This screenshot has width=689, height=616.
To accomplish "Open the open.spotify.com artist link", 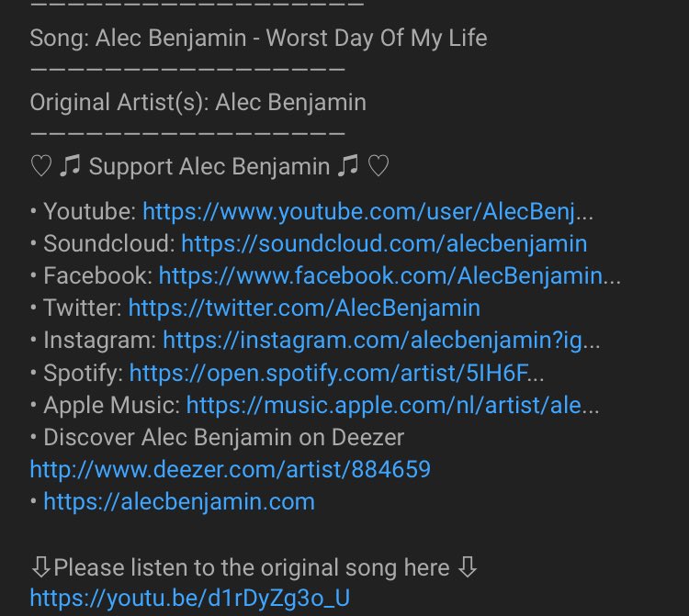I will (x=336, y=374).
